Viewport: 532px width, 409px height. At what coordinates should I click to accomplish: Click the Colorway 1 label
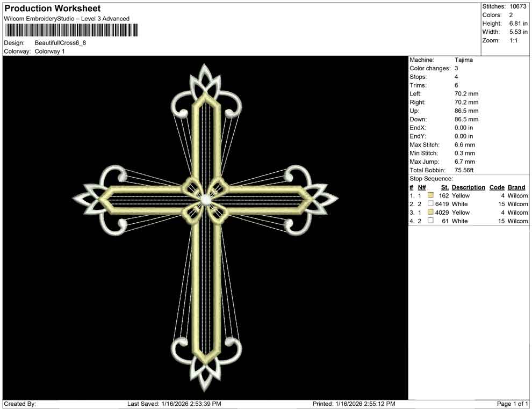49,52
